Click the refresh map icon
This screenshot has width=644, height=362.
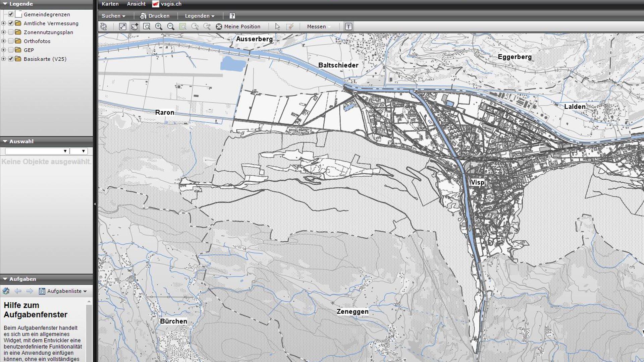[104, 26]
